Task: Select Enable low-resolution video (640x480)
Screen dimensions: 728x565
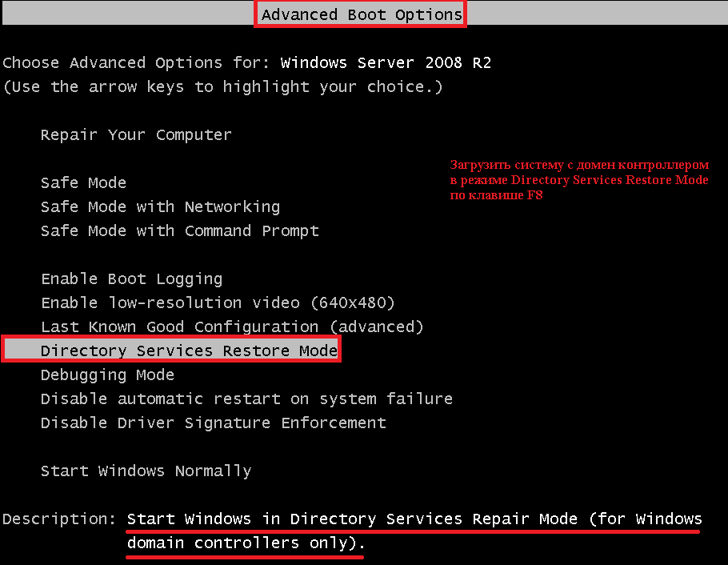Action: pos(218,303)
